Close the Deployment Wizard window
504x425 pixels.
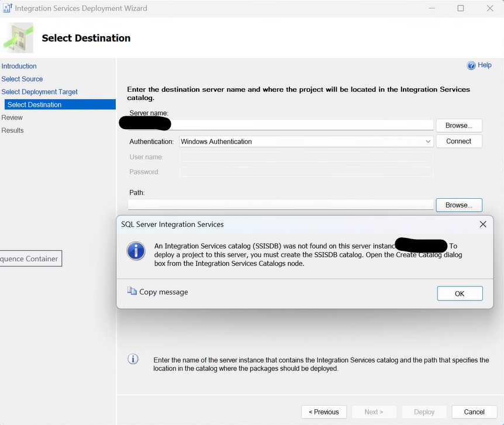[x=490, y=8]
